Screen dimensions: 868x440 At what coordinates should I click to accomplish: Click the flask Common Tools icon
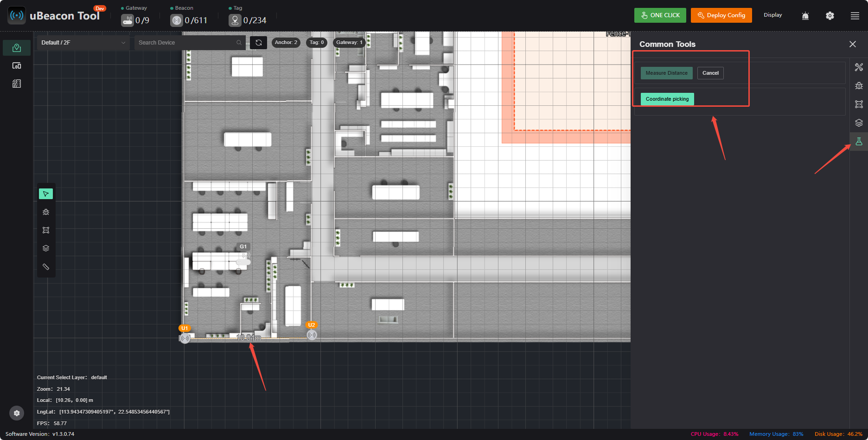pos(859,142)
